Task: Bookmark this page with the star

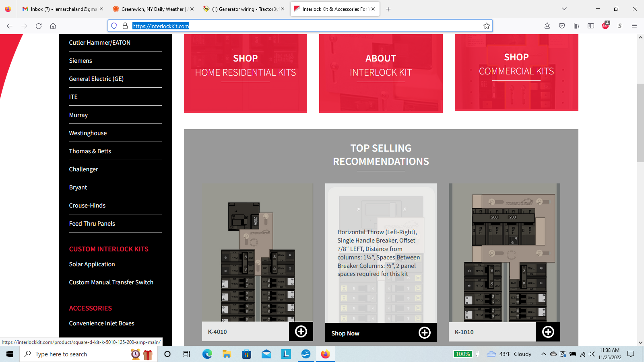Action: click(487, 26)
